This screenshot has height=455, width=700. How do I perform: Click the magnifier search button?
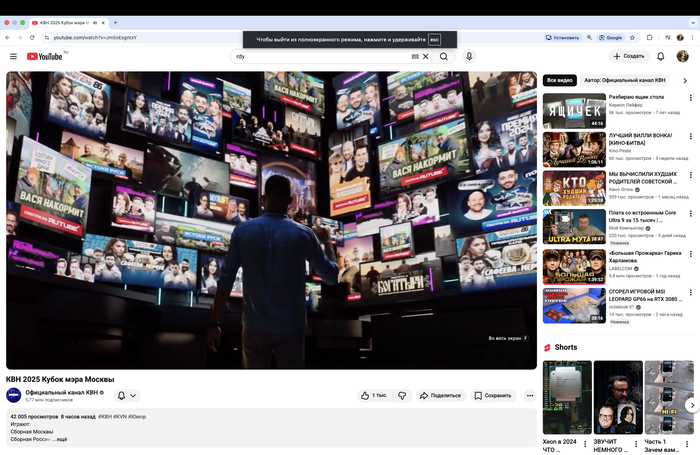click(444, 57)
